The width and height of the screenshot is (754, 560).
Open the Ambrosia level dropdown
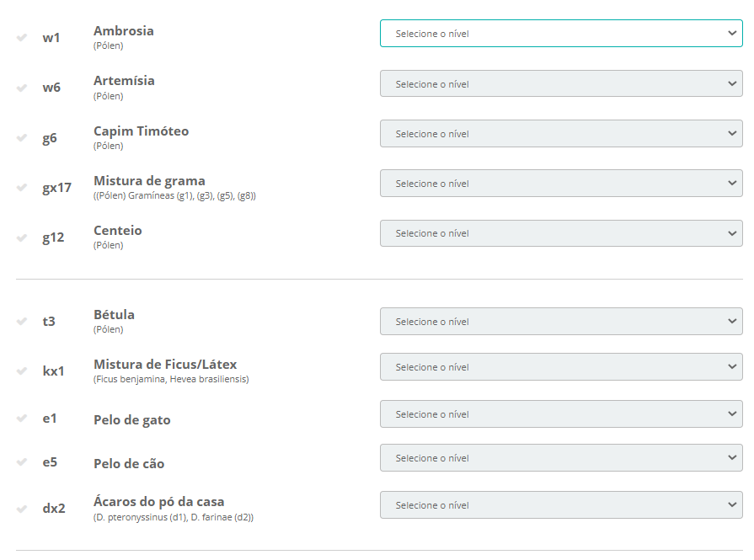coord(561,34)
